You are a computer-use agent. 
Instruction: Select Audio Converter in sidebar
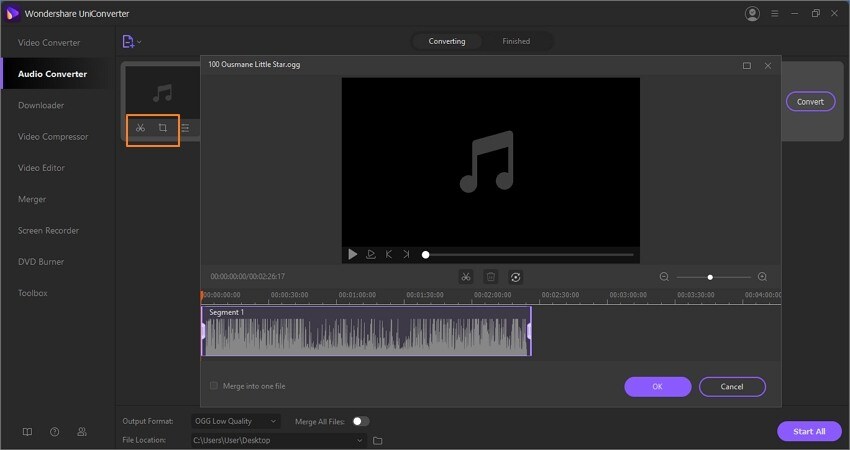[52, 74]
